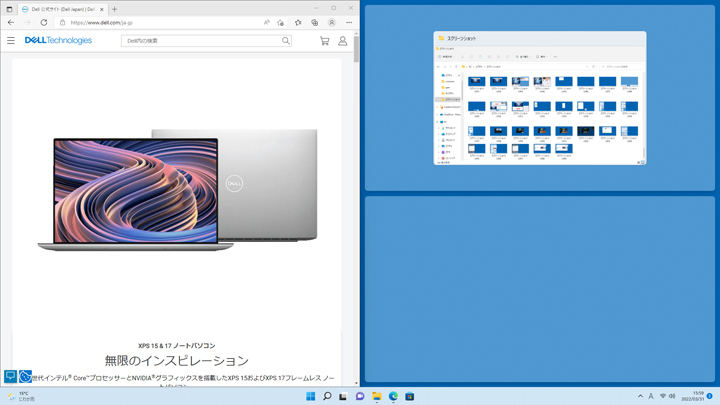Show hidden system tray icons
This screenshot has height=405, width=720.
(x=640, y=396)
